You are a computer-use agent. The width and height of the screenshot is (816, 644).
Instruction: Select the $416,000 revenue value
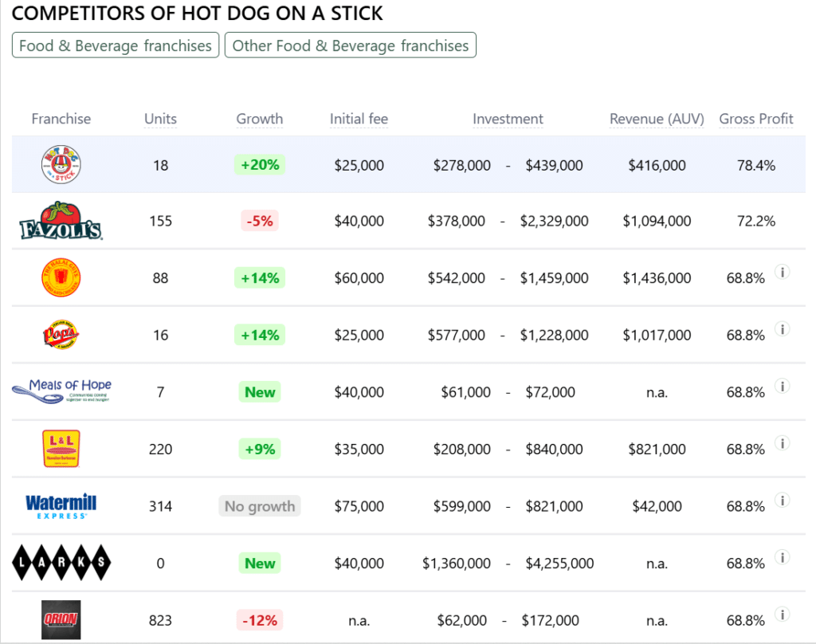(657, 166)
